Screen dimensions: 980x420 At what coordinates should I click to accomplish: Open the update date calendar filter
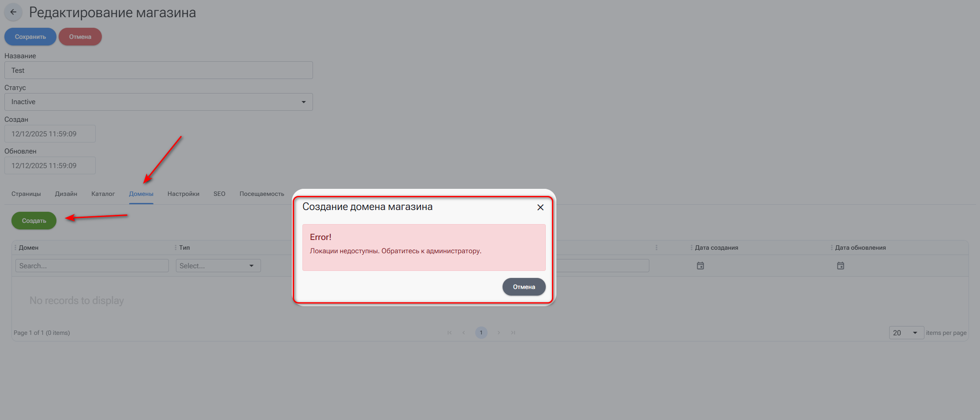840,266
